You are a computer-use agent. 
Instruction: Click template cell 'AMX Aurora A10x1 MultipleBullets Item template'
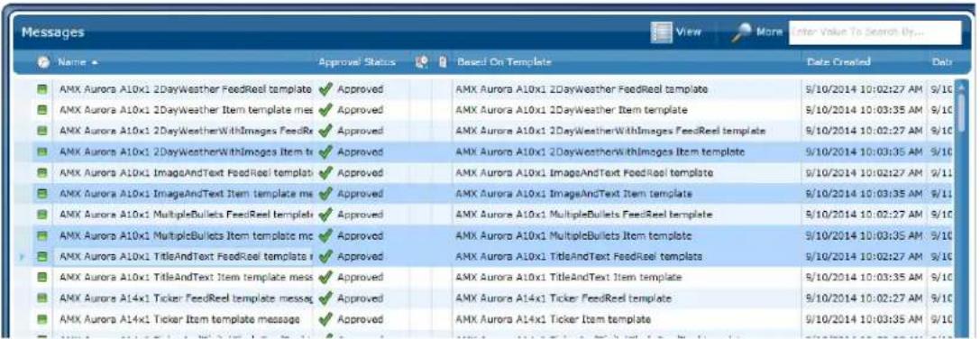(573, 236)
